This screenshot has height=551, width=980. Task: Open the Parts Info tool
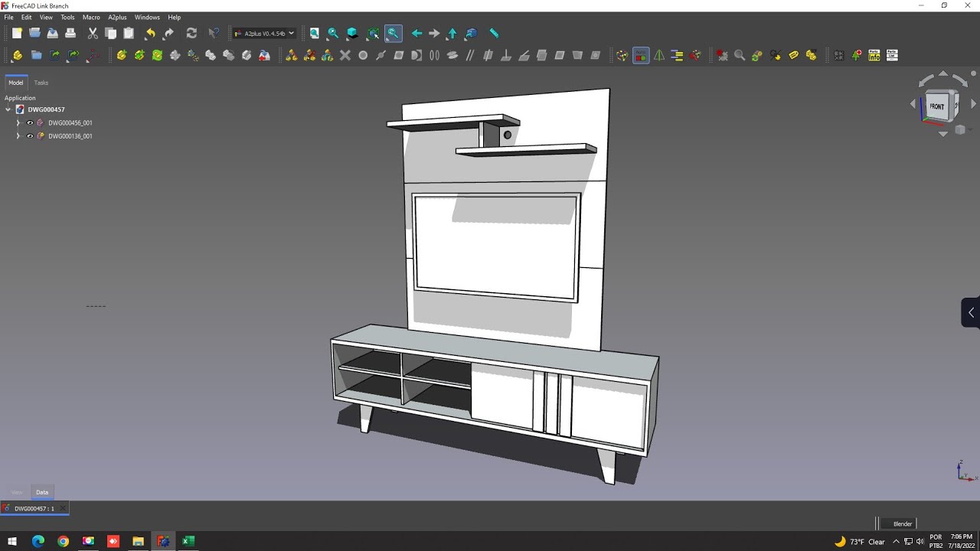pyautogui.click(x=874, y=55)
